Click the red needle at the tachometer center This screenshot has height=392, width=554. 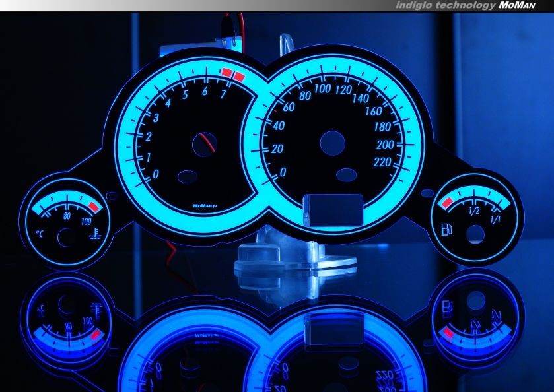coord(208,143)
